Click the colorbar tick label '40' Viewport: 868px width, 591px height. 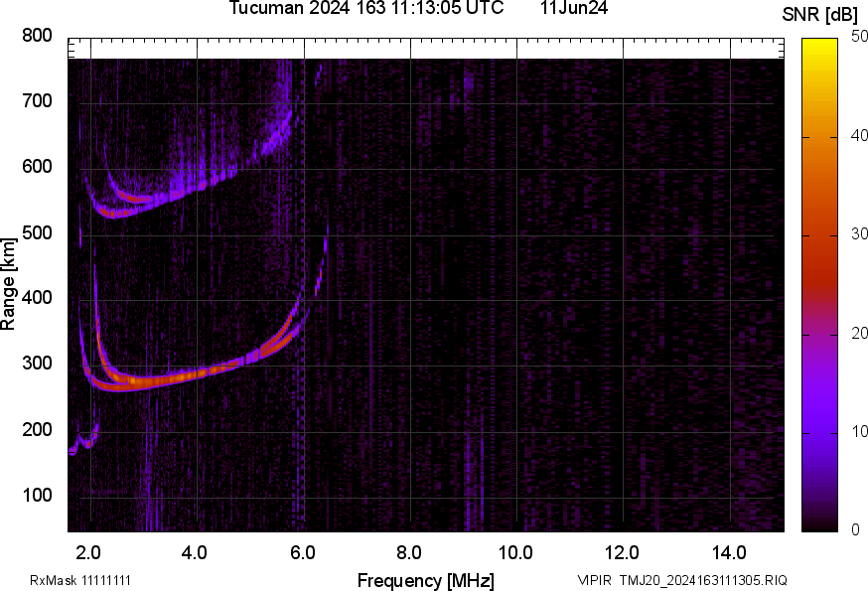click(859, 136)
